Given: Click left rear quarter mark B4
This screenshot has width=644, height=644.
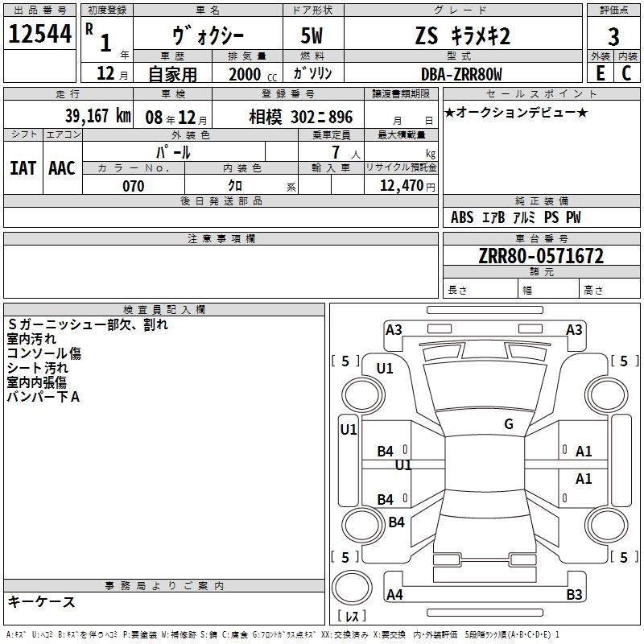Looking at the screenshot, I should [396, 522].
